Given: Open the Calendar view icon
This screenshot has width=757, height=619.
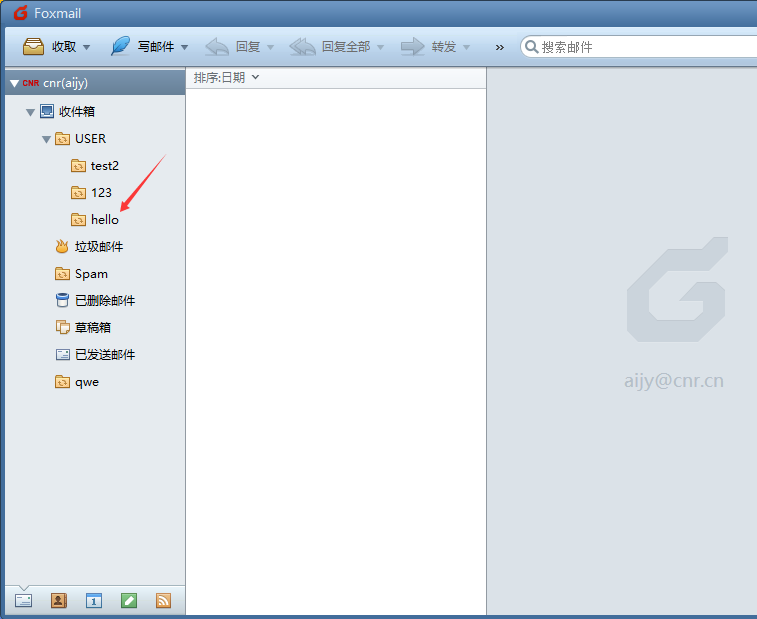Looking at the screenshot, I should tap(94, 601).
